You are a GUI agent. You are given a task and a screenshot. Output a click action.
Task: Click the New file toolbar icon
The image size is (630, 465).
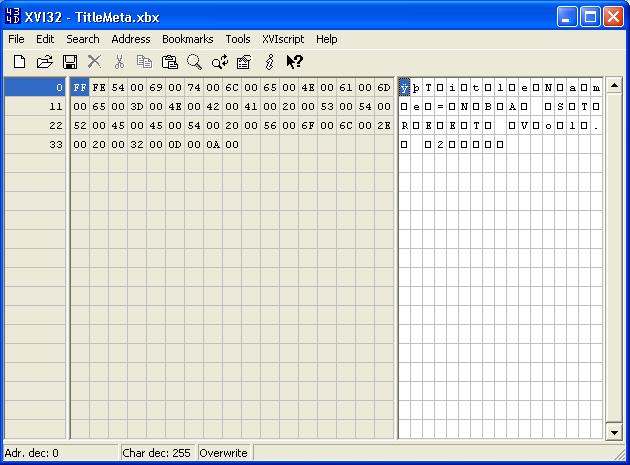coord(19,62)
